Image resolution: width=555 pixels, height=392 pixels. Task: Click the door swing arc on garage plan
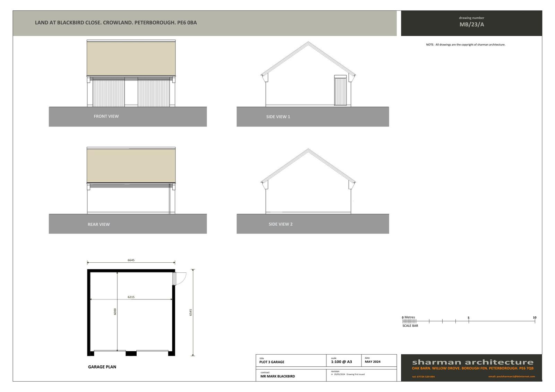(181, 278)
